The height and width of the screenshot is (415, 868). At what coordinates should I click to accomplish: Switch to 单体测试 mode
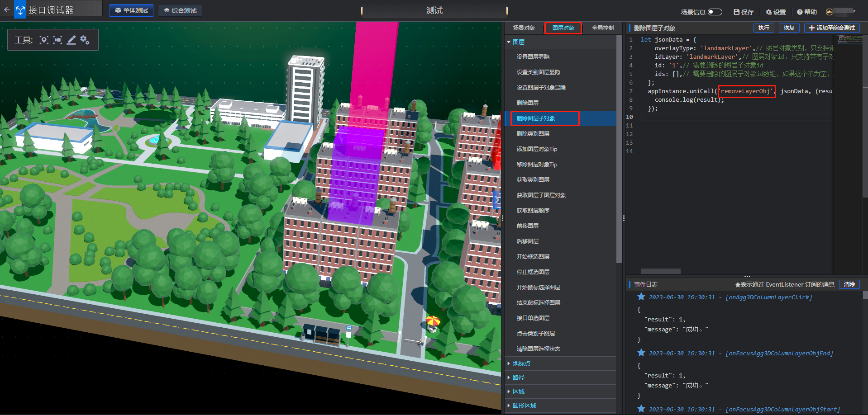[131, 10]
